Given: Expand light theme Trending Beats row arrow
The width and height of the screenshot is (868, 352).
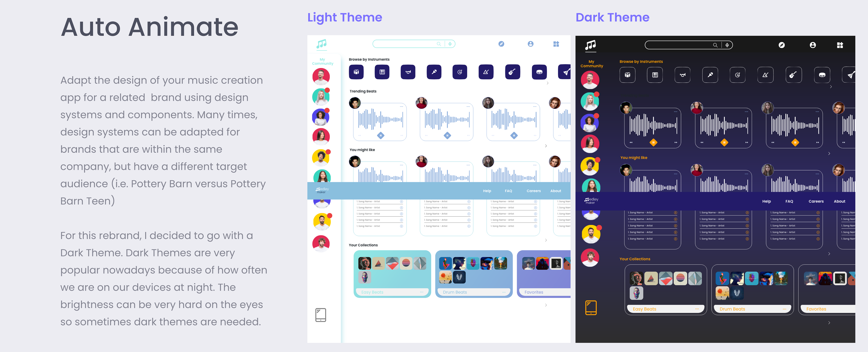Looking at the screenshot, I should tap(546, 146).
